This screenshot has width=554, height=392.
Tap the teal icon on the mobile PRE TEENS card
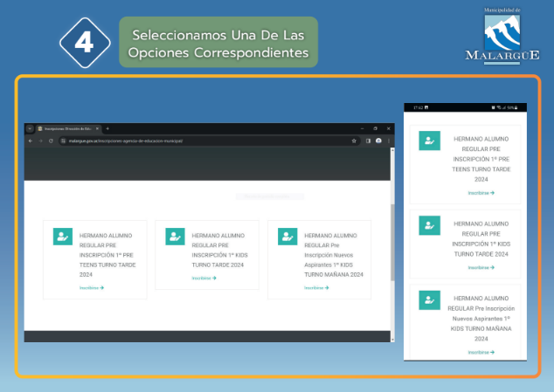(429, 141)
